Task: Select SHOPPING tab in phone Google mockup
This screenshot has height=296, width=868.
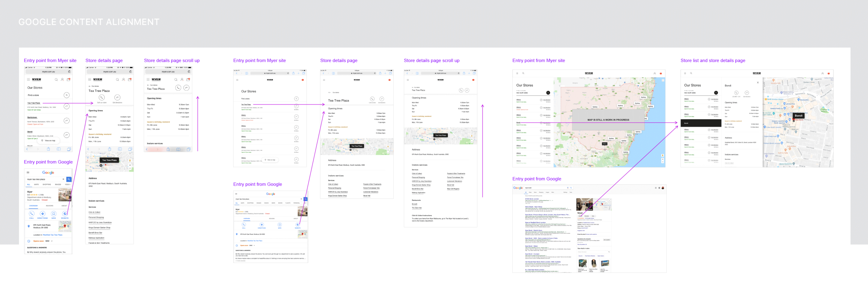Action: [47, 185]
